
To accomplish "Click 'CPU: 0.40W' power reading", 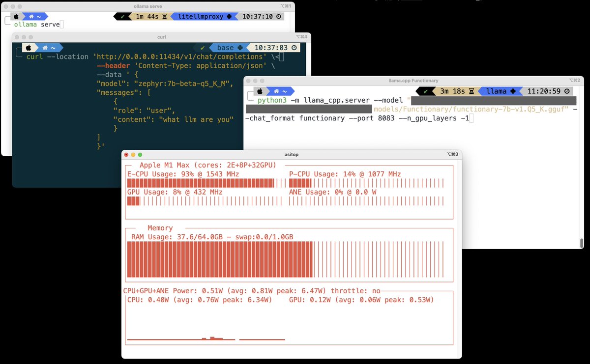I will tap(148, 300).
